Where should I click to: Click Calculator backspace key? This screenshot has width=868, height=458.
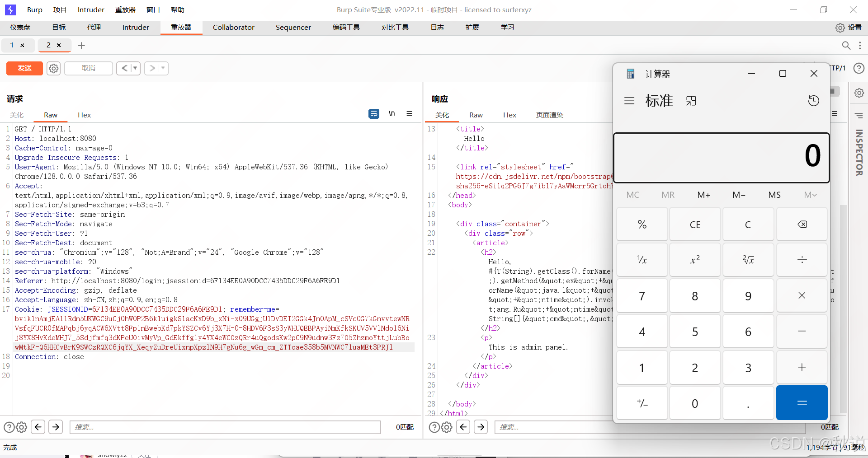802,224
